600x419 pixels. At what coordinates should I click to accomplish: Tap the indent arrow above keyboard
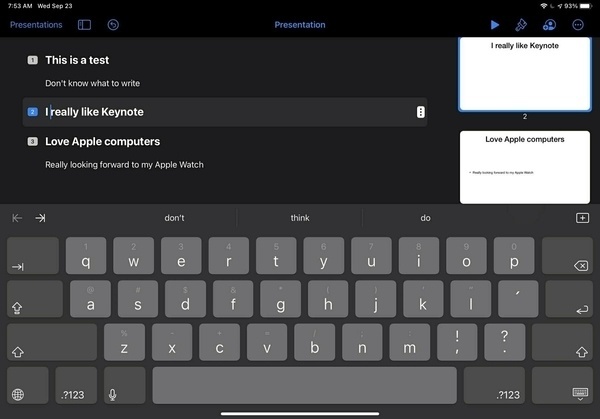pos(40,218)
